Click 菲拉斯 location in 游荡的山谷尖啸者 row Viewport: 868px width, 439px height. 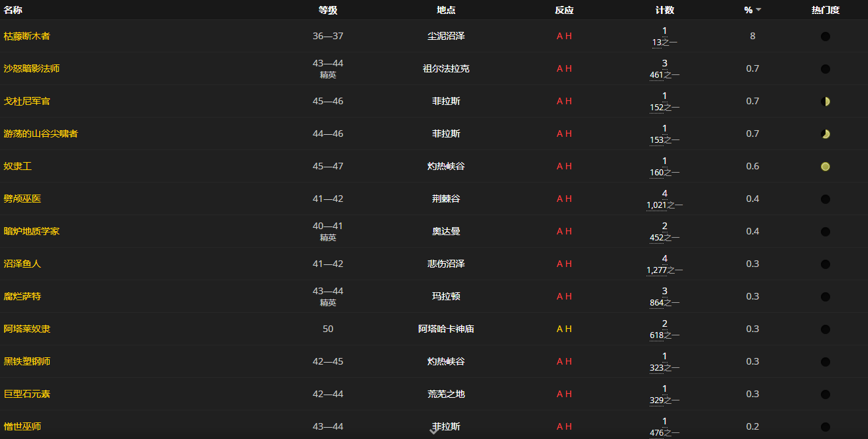click(446, 133)
